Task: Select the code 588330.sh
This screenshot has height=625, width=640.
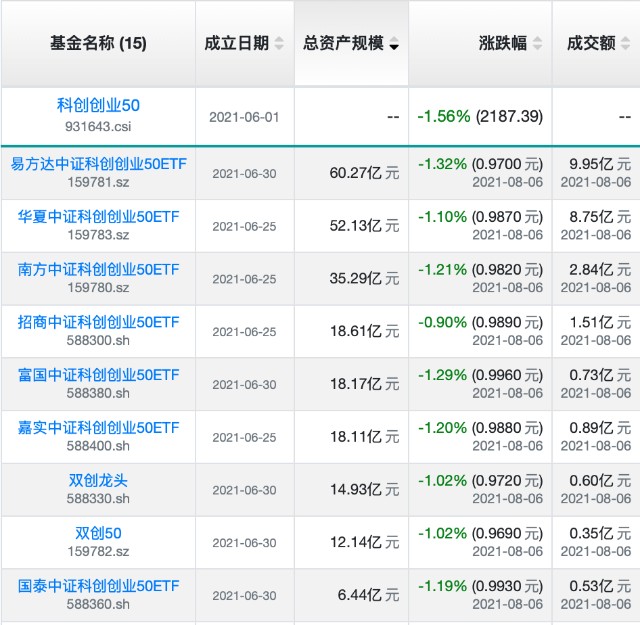Action: [x=98, y=498]
